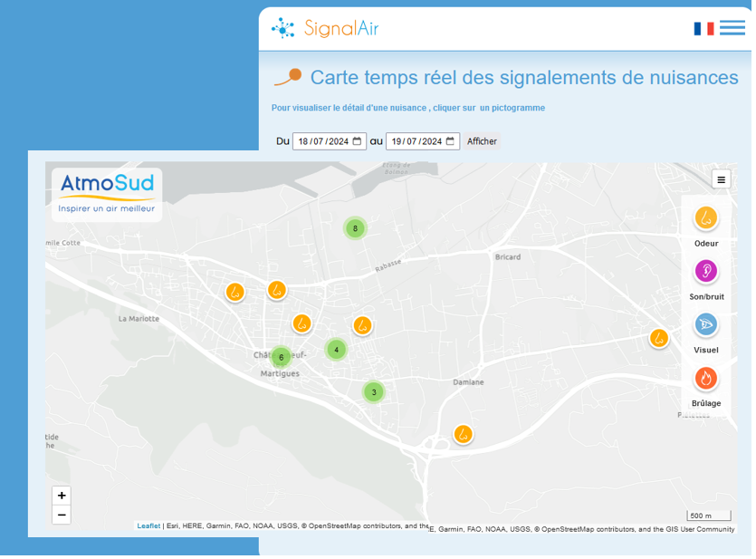Click the start date field showing 18/07/2024

[x=330, y=141]
